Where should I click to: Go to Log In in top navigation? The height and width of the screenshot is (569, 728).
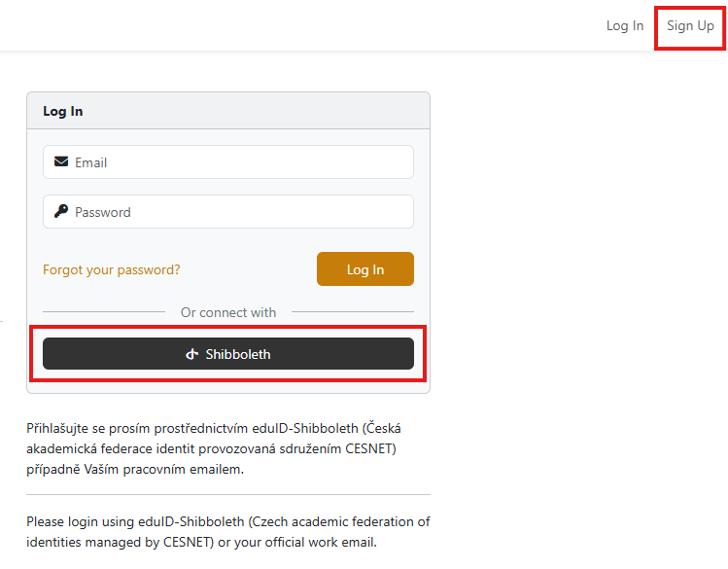(x=625, y=25)
